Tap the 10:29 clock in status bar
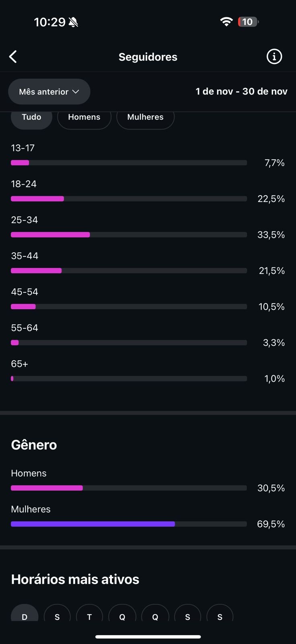The width and height of the screenshot is (296, 644). (49, 22)
